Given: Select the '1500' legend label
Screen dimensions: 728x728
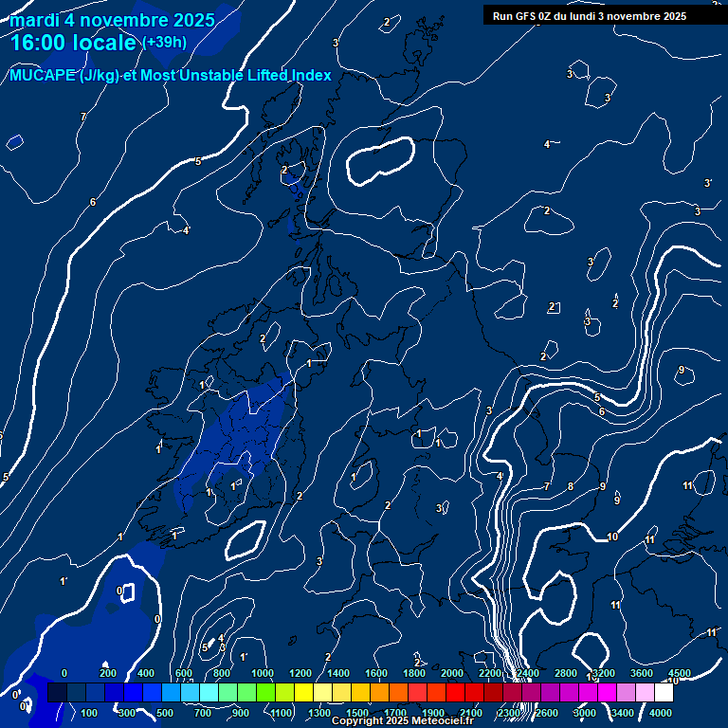Looking at the screenshot, I should (x=357, y=713).
